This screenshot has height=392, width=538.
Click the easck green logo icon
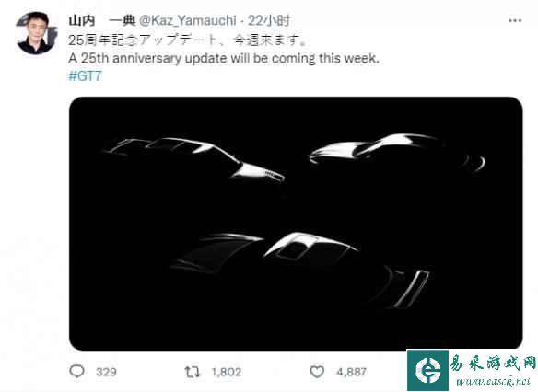(x=427, y=370)
